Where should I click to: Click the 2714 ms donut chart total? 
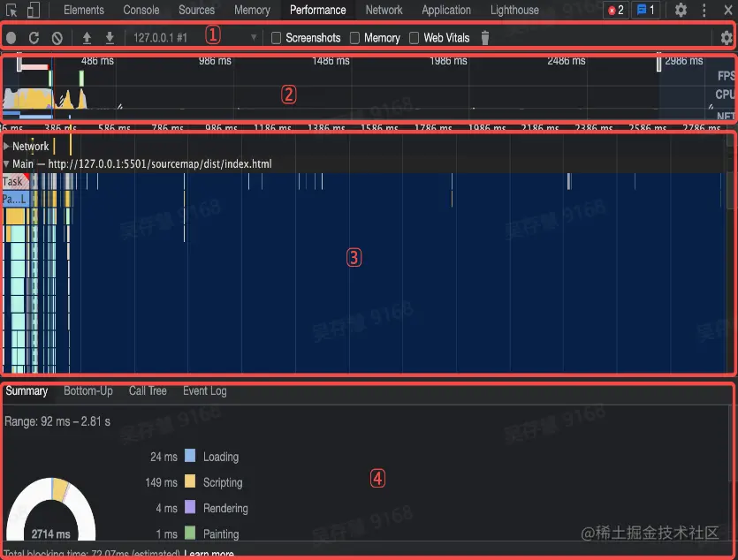tap(51, 534)
